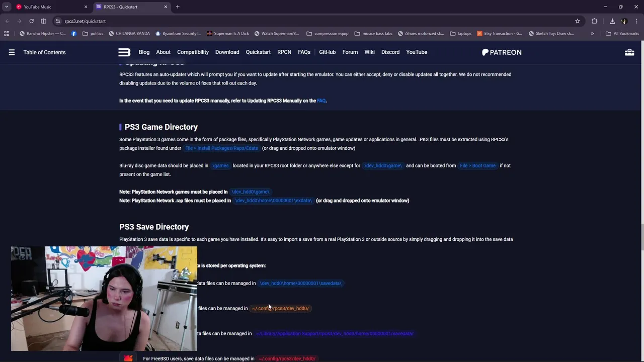Screen dimensions: 644x362
Task: Click the File > Install Packages/Raps/Edats path
Action: click(x=221, y=148)
